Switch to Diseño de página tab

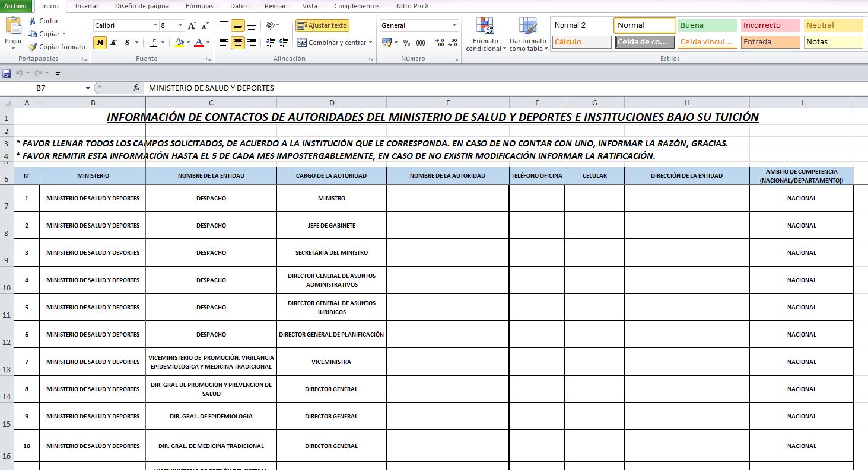142,6
